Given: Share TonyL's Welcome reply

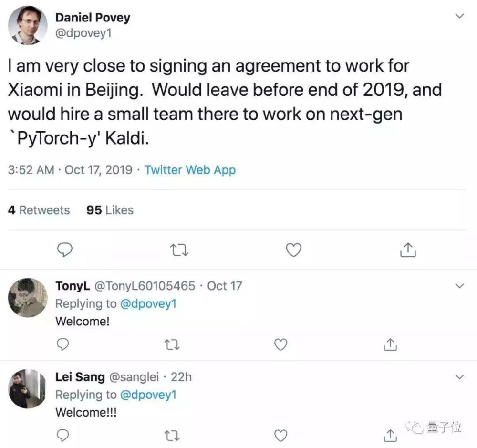Looking at the screenshot, I should click(391, 344).
